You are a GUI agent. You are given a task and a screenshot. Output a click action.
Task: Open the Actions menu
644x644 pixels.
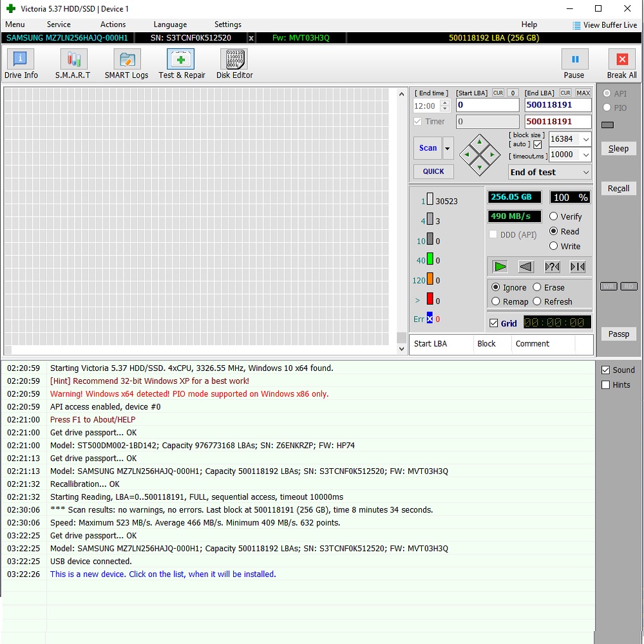tap(113, 24)
